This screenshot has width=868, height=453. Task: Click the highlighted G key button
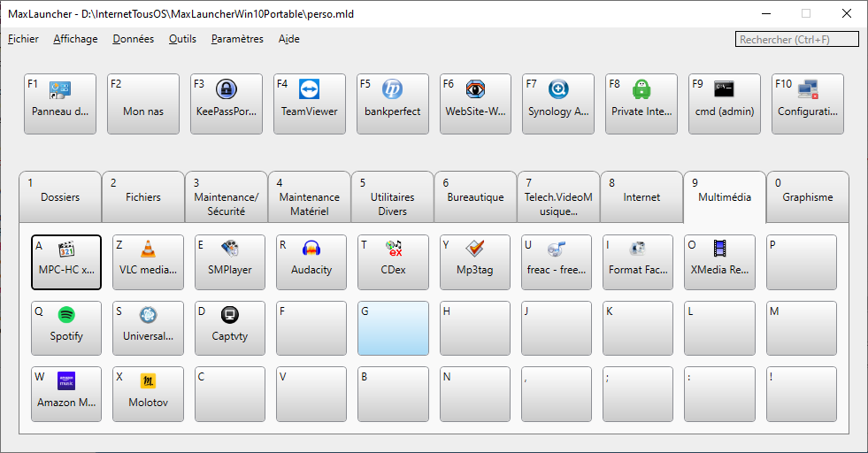pos(393,328)
